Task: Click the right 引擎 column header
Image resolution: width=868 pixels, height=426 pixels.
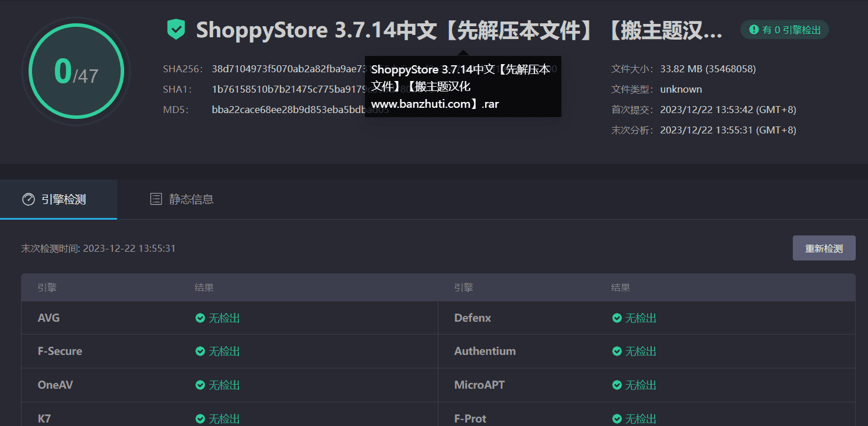Action: pos(463,287)
